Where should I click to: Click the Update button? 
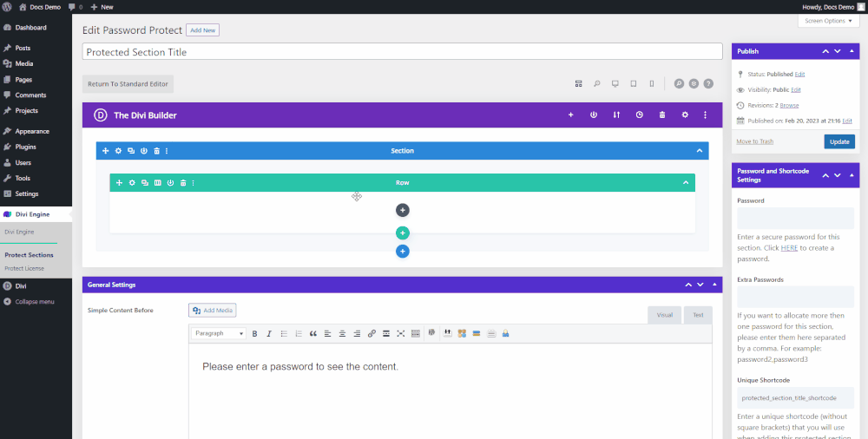coord(838,141)
